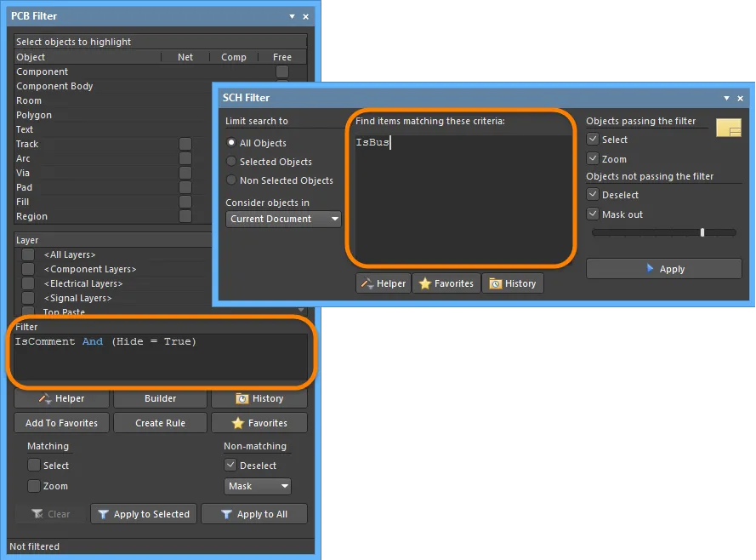Open the Builder in PCB Filter

(x=160, y=398)
